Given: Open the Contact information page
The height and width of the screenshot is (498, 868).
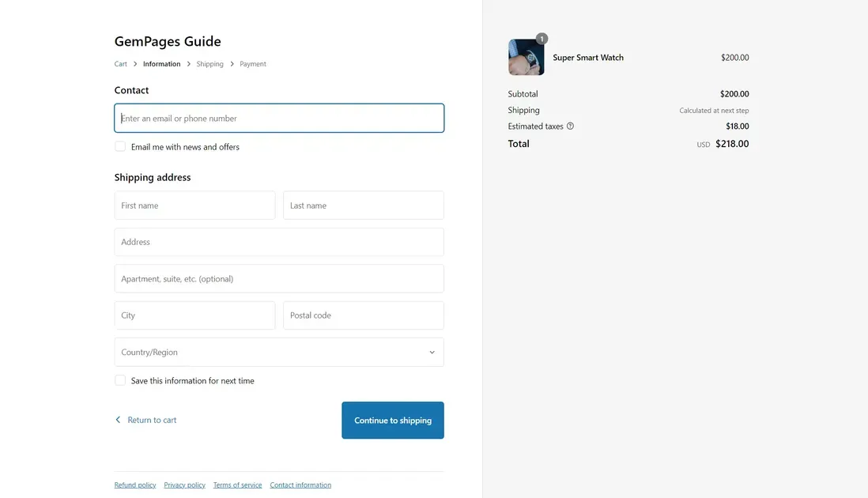Looking at the screenshot, I should [300, 484].
